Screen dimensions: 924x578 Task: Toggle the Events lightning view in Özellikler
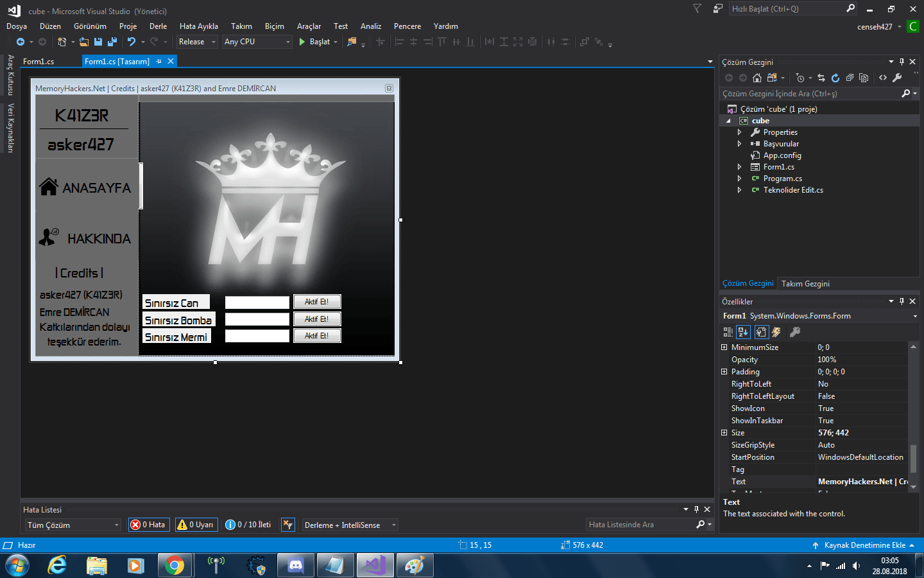tap(776, 332)
